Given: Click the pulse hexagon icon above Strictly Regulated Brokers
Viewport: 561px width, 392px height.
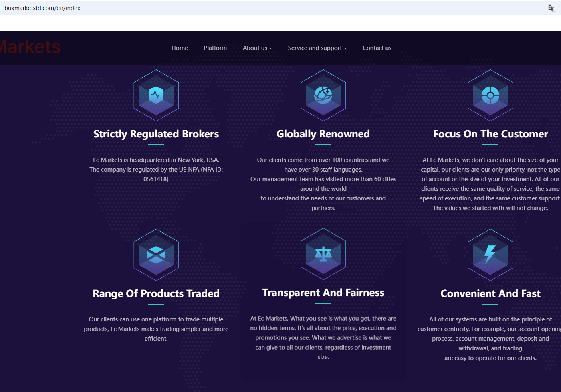Looking at the screenshot, I should pos(156,95).
